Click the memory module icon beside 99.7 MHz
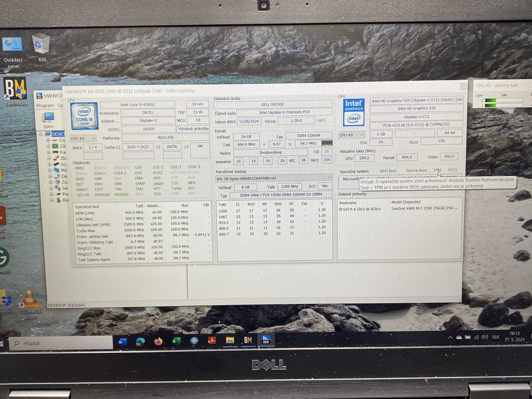532x399 pixels. coord(327,143)
